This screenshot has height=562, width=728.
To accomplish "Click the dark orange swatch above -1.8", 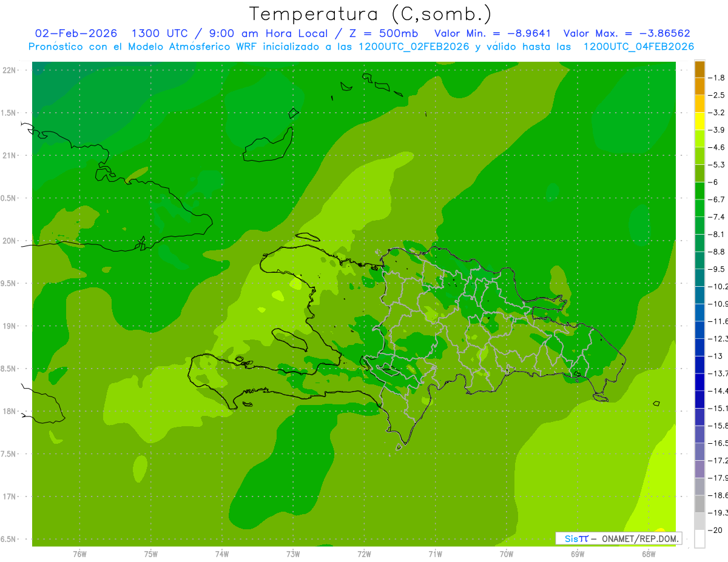I will coord(699,70).
